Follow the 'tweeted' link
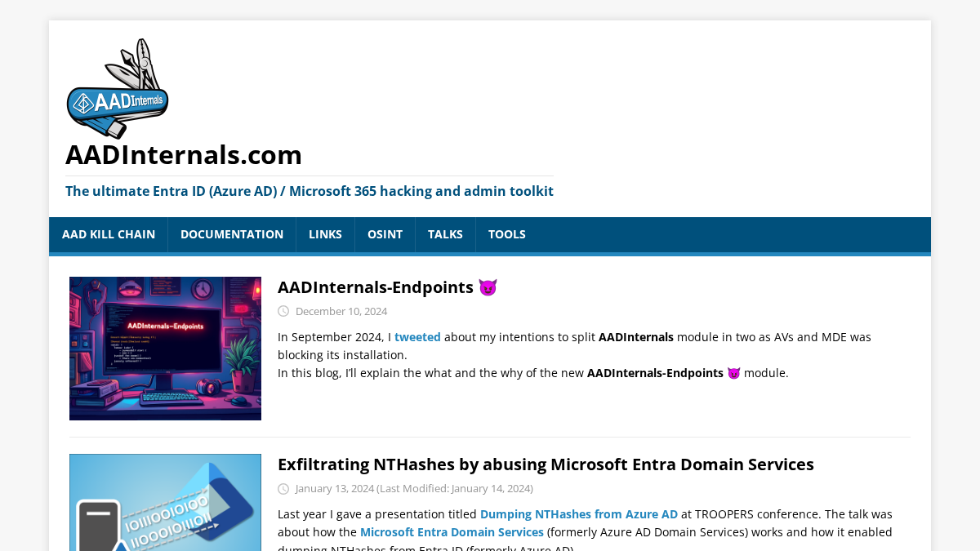Viewport: 980px width, 551px height. tap(417, 337)
